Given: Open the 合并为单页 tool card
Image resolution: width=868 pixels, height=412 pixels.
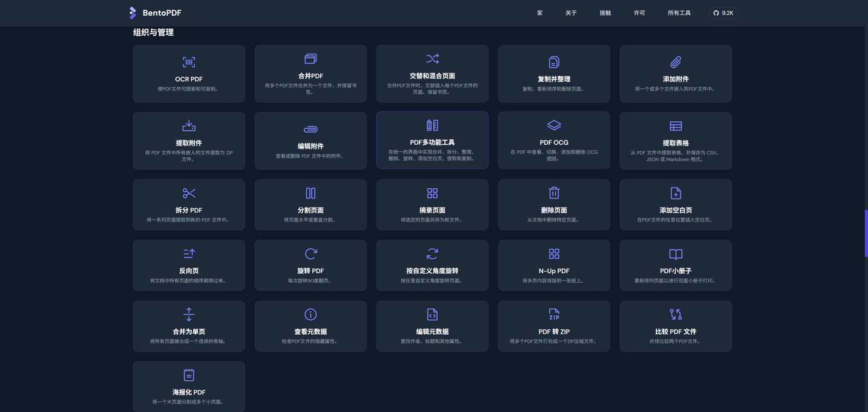Looking at the screenshot, I should coord(189,326).
